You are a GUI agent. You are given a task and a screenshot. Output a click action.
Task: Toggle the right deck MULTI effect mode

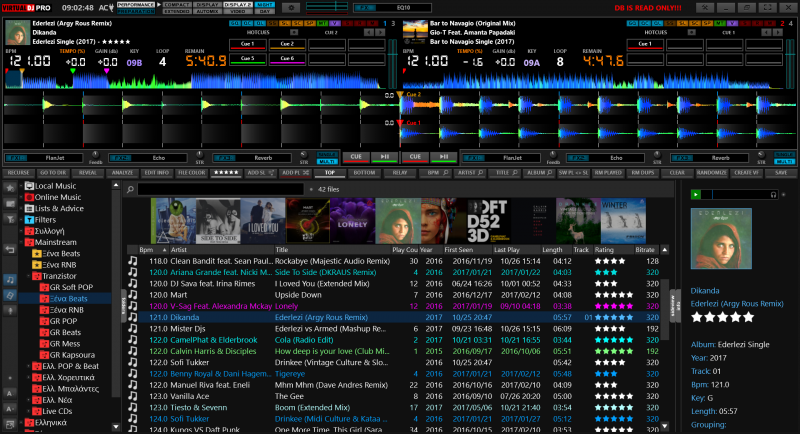coord(784,162)
